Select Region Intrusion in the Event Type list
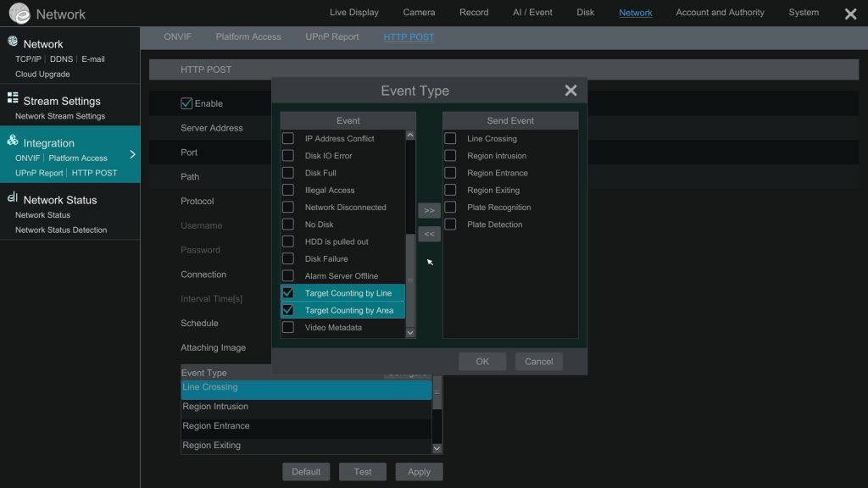The width and height of the screenshot is (868, 488). [214, 407]
